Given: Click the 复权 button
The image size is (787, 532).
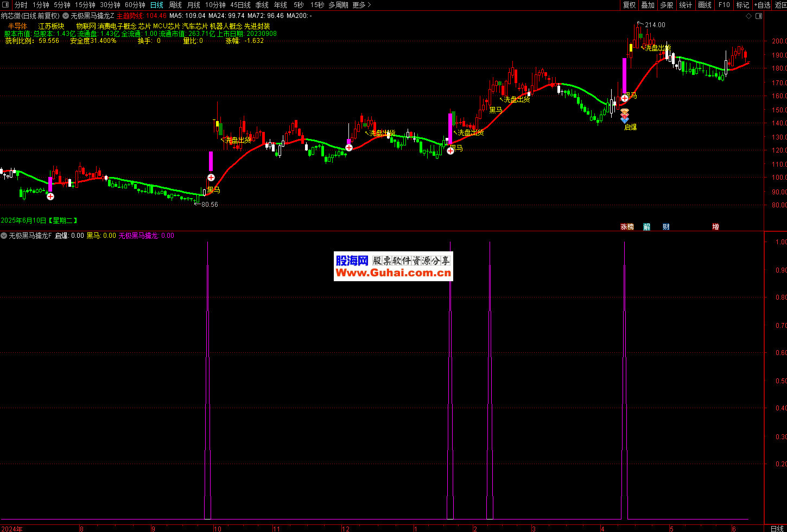Looking at the screenshot, I should click(x=629, y=5).
